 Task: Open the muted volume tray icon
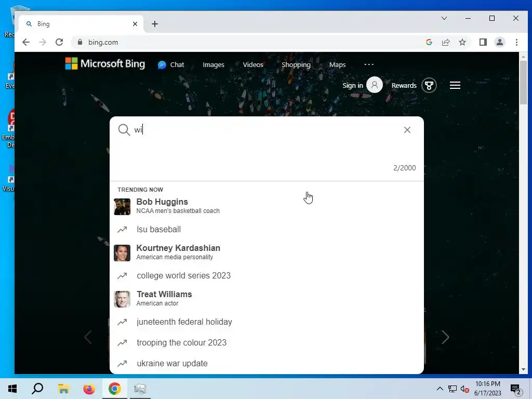coord(465,389)
